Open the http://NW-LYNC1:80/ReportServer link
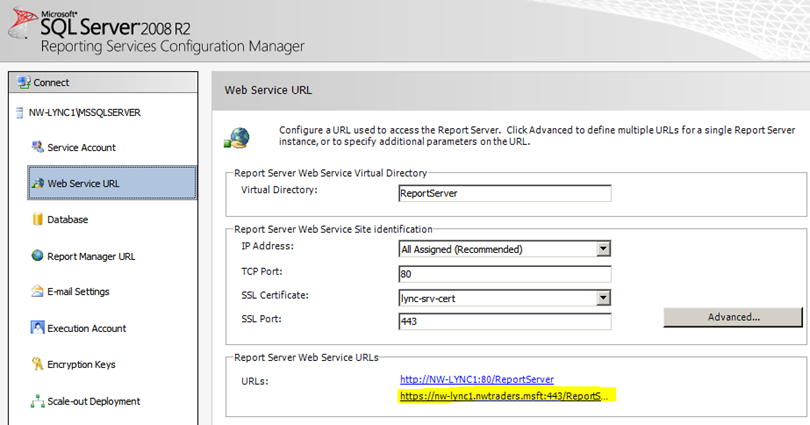810x425 pixels. click(477, 380)
